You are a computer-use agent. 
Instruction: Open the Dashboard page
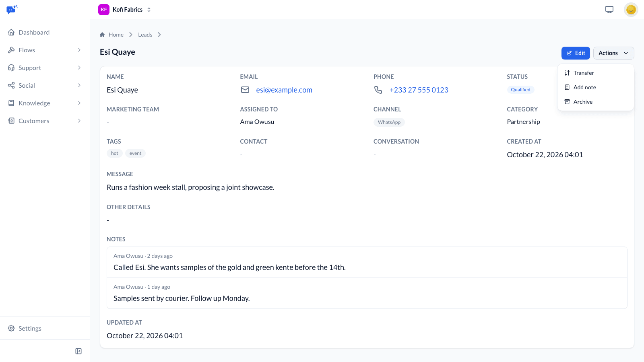pos(45,32)
